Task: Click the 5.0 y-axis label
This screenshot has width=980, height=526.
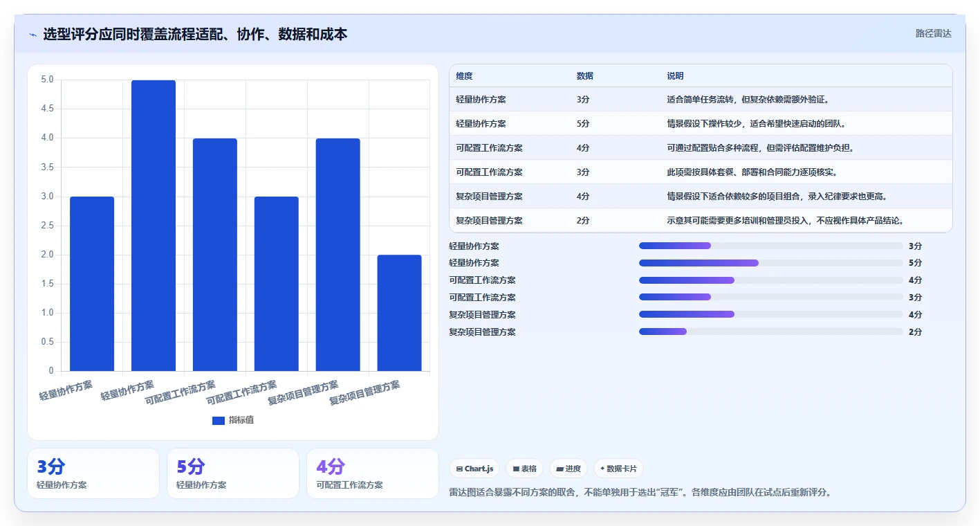Action: pos(47,80)
